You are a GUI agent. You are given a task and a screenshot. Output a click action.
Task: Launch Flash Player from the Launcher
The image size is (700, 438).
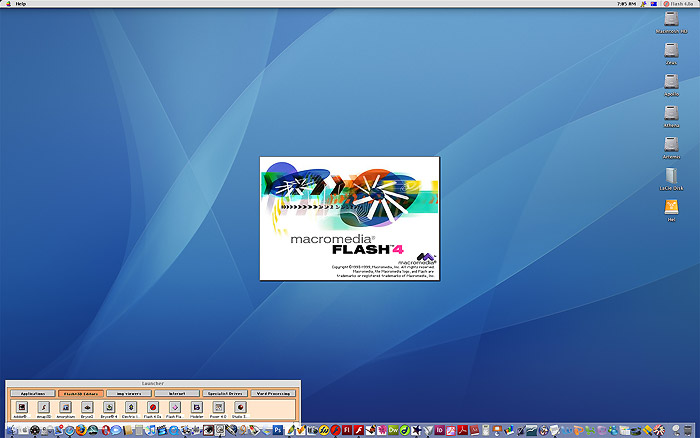tap(175, 407)
